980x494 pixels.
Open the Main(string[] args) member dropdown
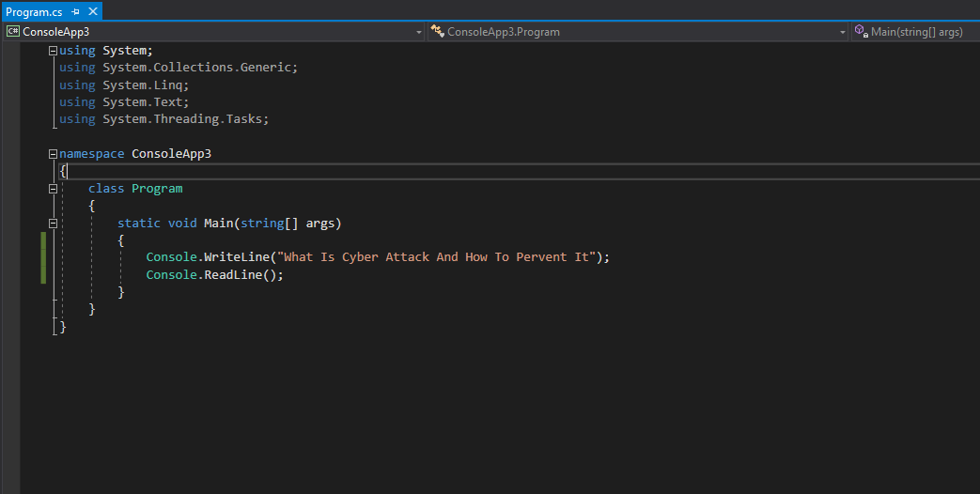coord(915,32)
